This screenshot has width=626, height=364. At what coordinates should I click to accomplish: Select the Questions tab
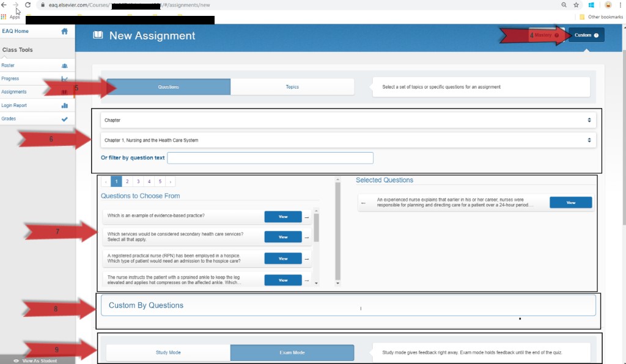169,87
